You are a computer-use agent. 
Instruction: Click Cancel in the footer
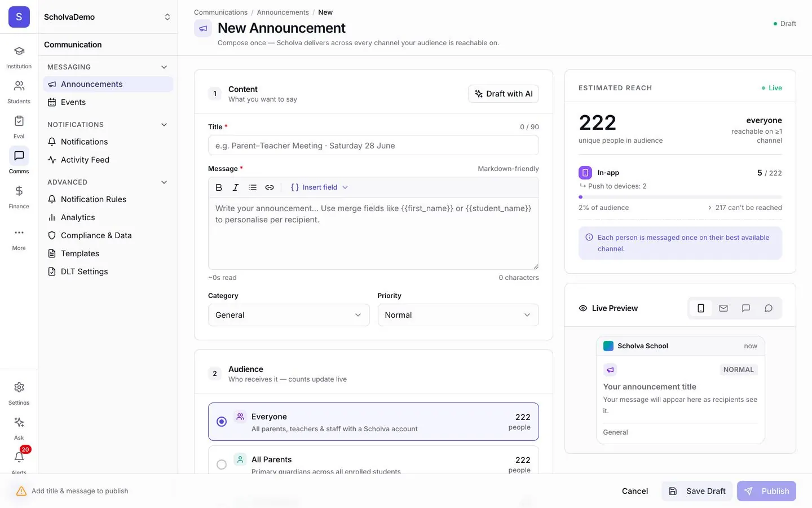[x=635, y=491]
